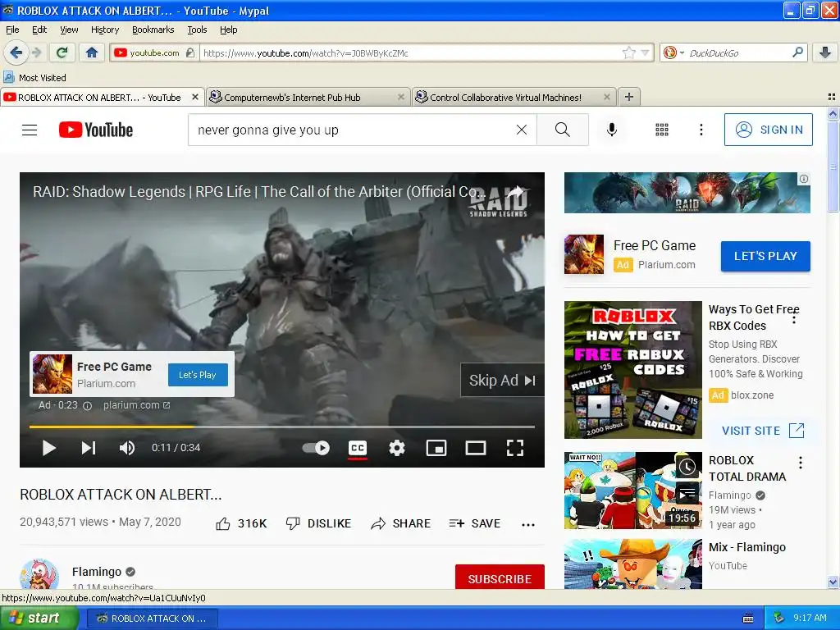The height and width of the screenshot is (630, 840).
Task: Click Let's Play in the video overlay ad
Action: 198,374
